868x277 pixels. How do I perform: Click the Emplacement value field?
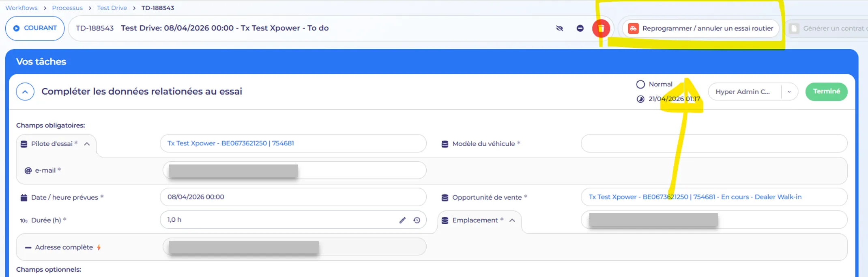tap(714, 220)
